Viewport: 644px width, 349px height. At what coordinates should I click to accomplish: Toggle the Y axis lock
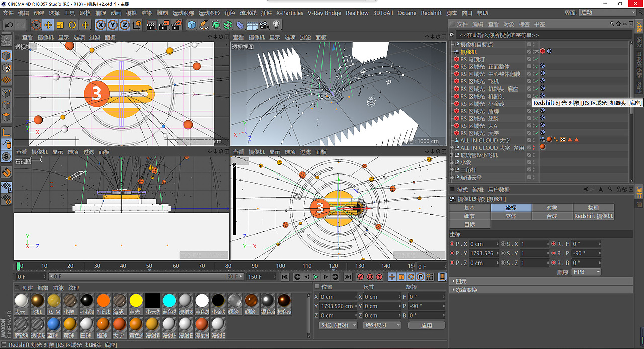click(113, 25)
